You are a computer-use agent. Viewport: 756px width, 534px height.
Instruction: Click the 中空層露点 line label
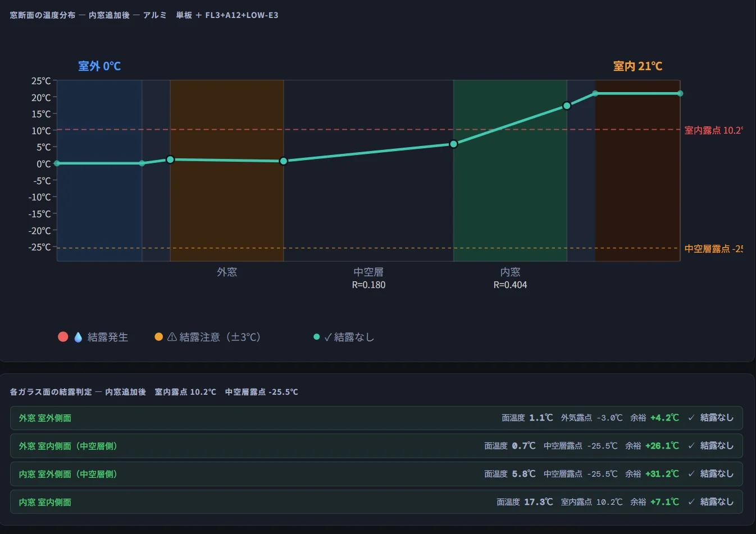pyautogui.click(x=713, y=249)
